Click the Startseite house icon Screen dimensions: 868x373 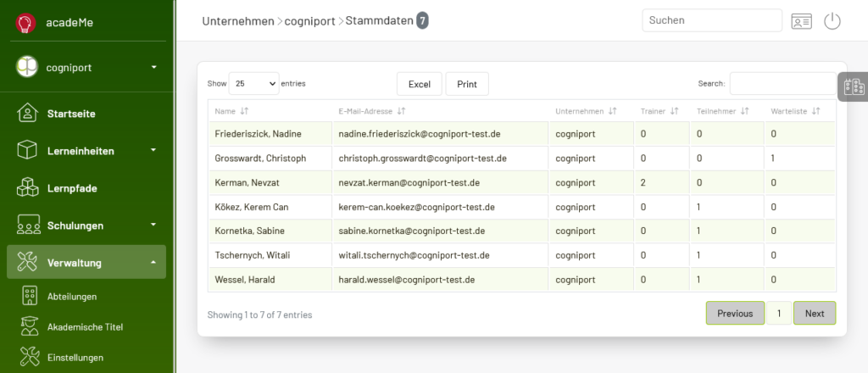point(27,114)
